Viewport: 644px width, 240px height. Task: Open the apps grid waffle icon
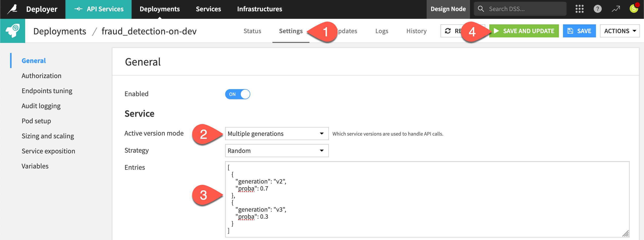(x=579, y=9)
